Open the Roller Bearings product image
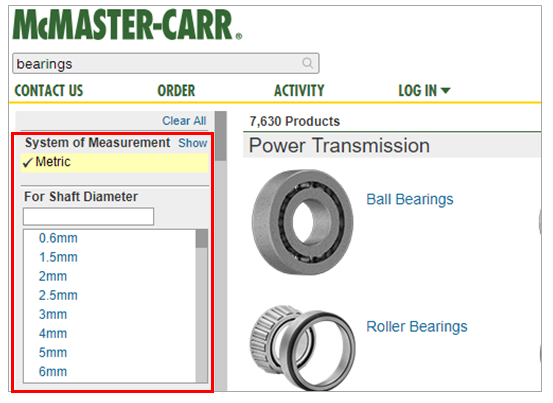The image size is (553, 403). click(303, 347)
